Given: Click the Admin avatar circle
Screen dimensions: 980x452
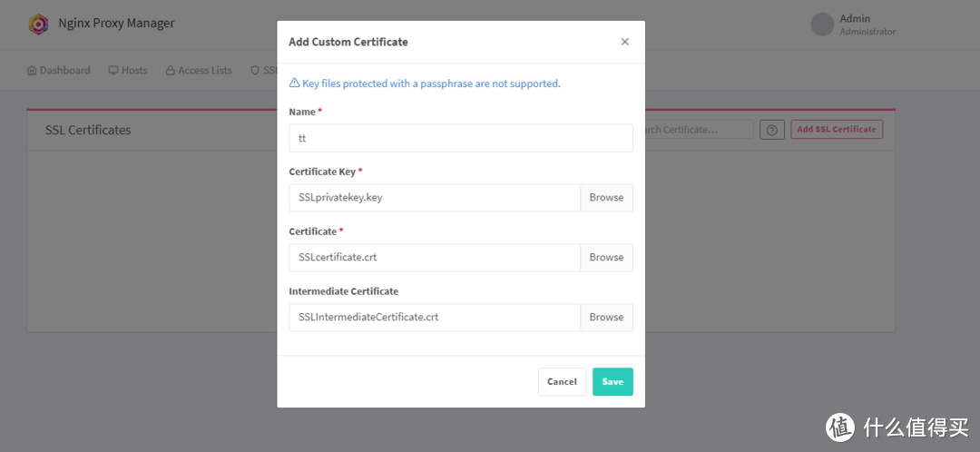Looking at the screenshot, I should coord(822,25).
